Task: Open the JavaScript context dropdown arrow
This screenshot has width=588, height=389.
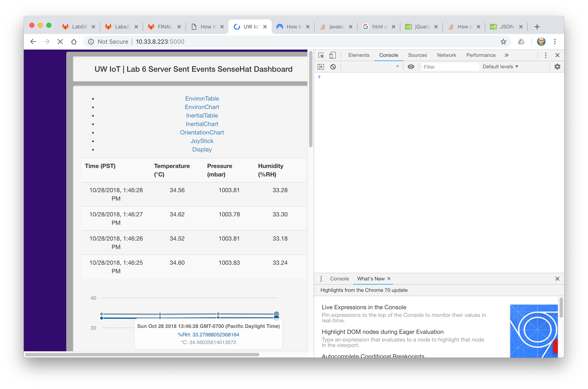Action: [397, 67]
